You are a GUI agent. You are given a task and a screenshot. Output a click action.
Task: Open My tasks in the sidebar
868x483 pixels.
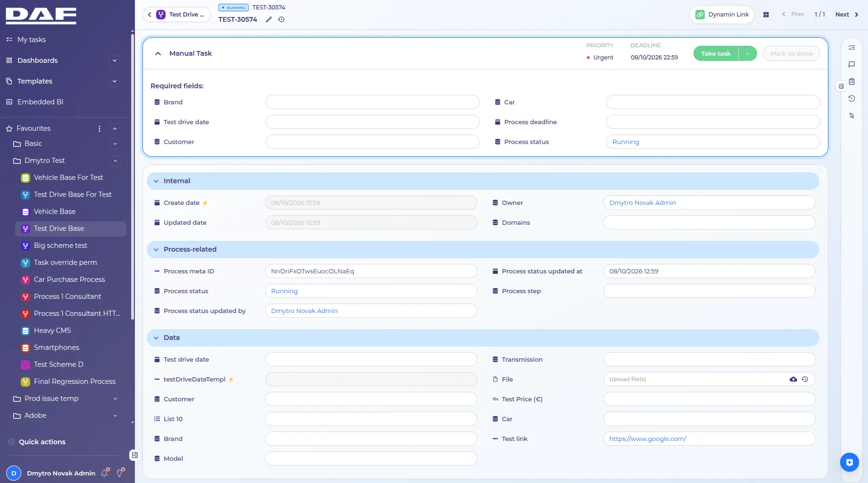[x=31, y=40]
